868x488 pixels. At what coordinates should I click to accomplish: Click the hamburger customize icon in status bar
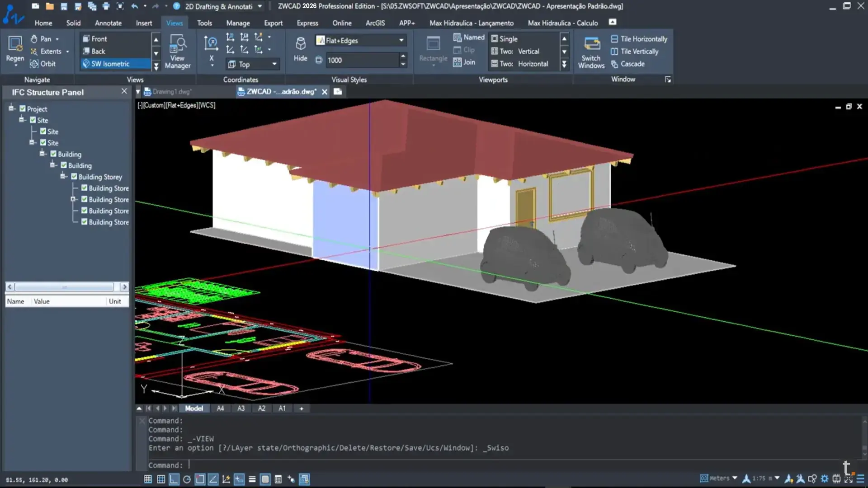point(860,479)
